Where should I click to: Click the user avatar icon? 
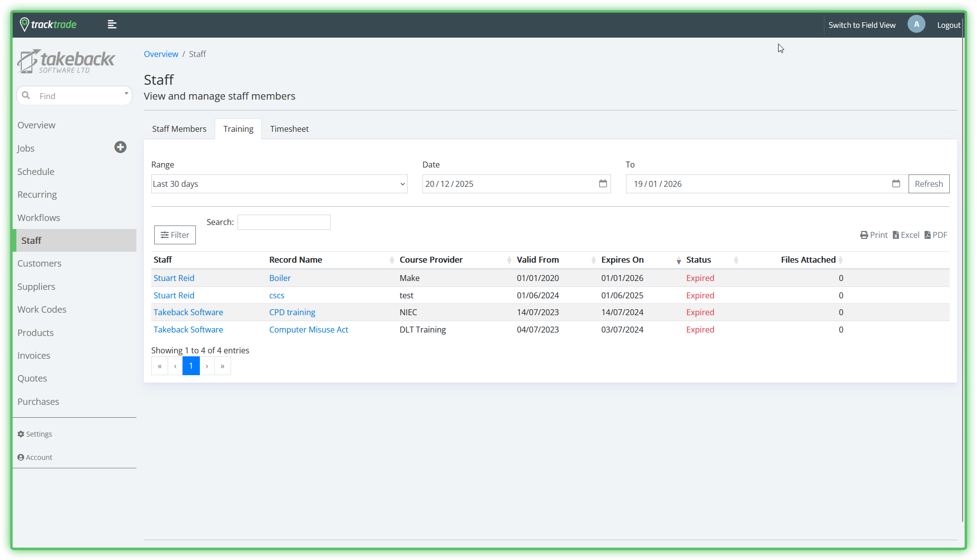pyautogui.click(x=916, y=24)
